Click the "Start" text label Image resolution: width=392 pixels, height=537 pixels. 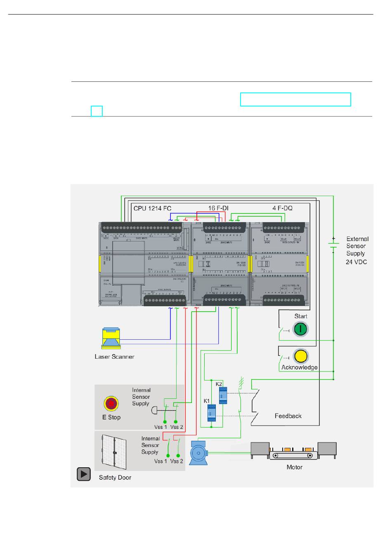click(x=301, y=316)
